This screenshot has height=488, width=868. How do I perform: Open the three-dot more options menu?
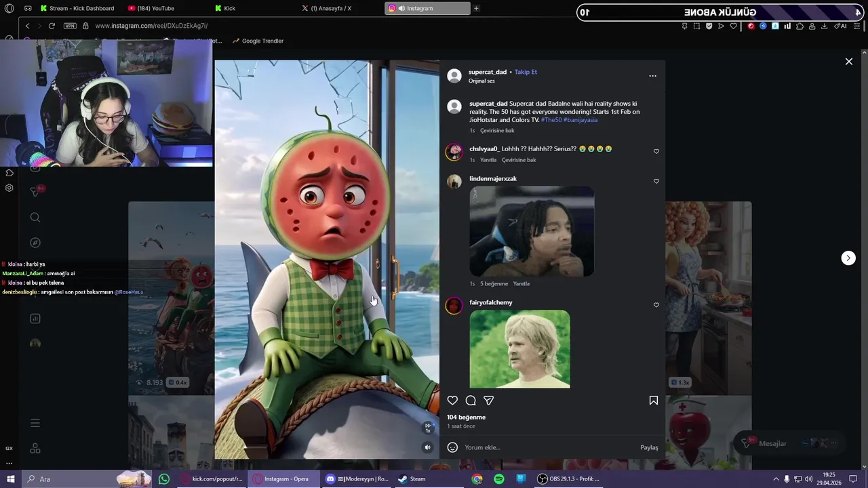652,76
